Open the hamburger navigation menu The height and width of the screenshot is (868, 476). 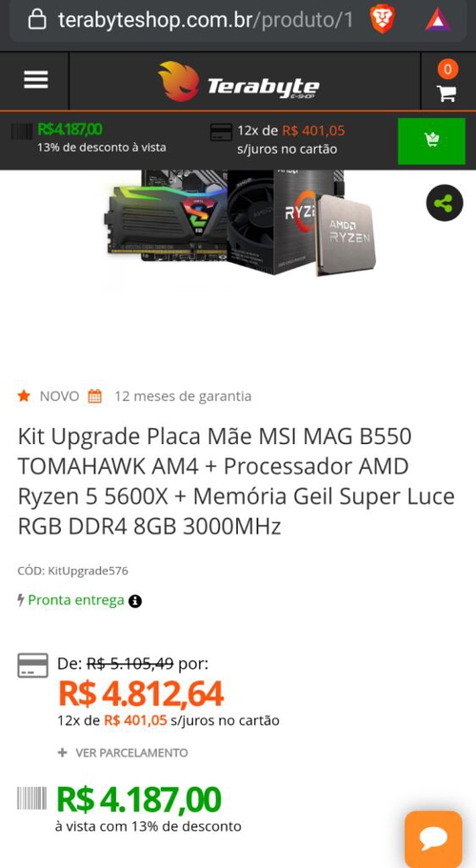click(35, 80)
